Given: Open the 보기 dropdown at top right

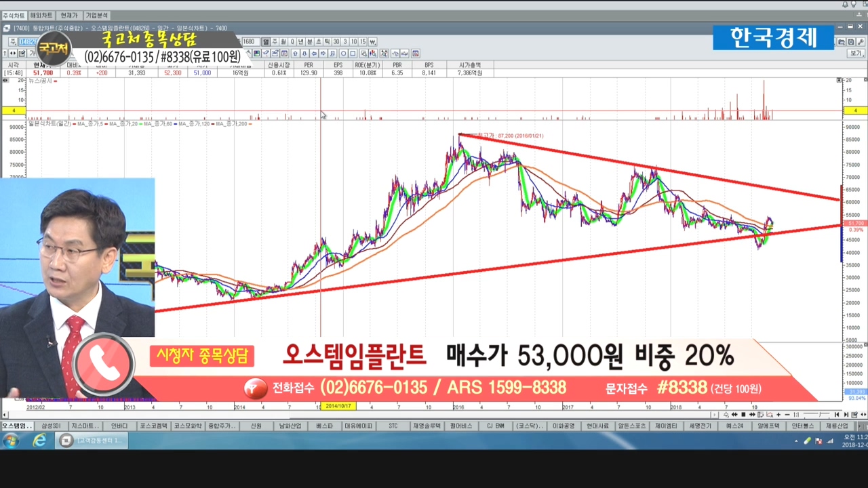Looking at the screenshot, I should [x=856, y=53].
